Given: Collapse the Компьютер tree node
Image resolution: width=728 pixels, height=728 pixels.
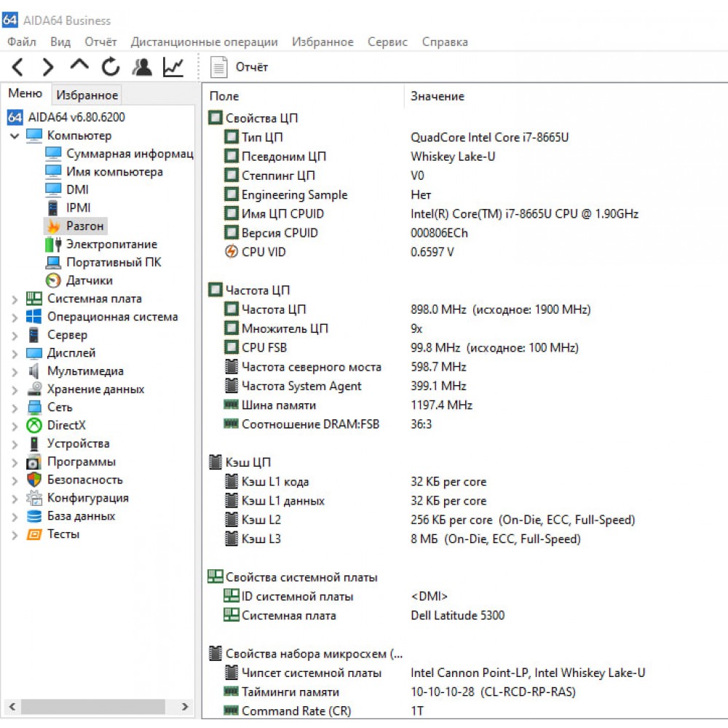Looking at the screenshot, I should pos(15,136).
